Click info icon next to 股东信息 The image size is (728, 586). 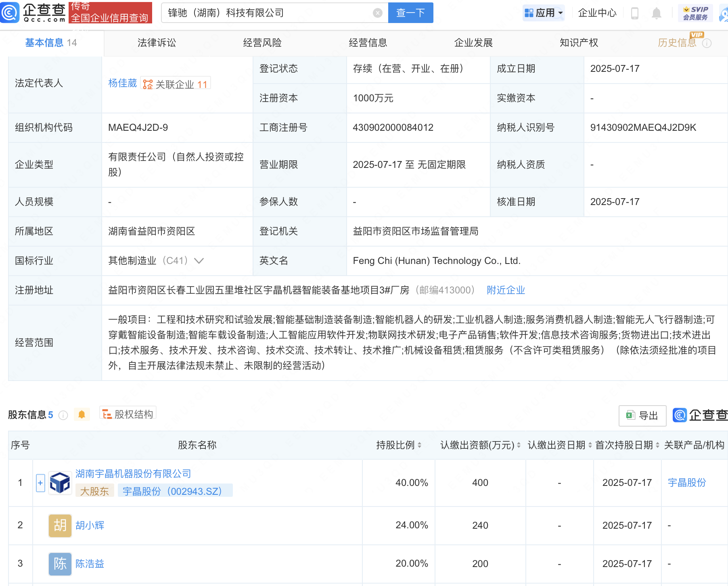click(x=63, y=415)
